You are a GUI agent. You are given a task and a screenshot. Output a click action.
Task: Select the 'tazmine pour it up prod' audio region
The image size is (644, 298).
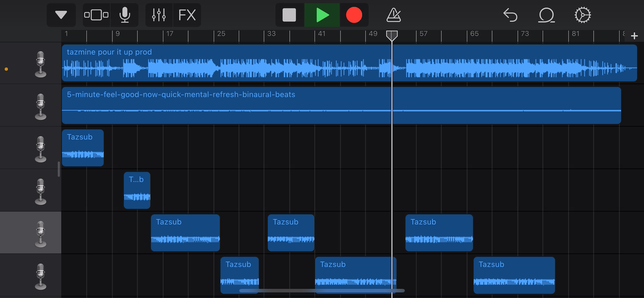349,63
